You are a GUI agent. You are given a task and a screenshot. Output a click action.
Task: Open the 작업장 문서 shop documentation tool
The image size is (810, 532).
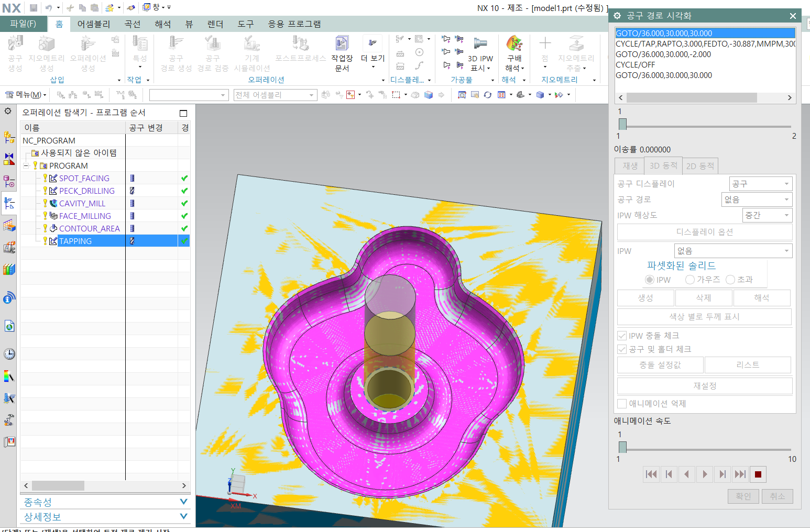(342, 53)
